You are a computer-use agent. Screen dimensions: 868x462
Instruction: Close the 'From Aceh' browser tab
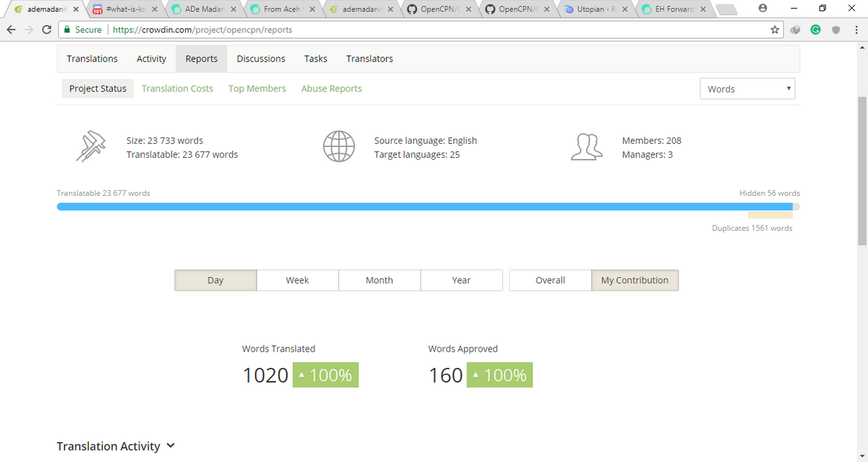point(313,9)
